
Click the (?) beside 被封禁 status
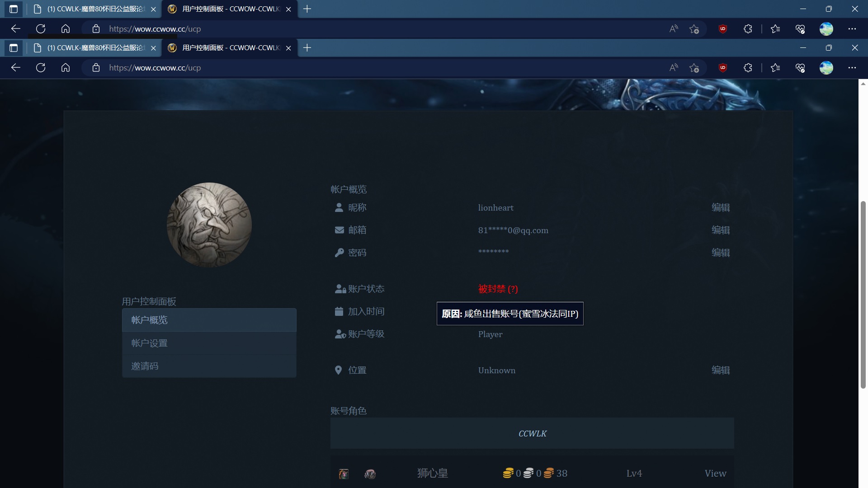(512, 289)
